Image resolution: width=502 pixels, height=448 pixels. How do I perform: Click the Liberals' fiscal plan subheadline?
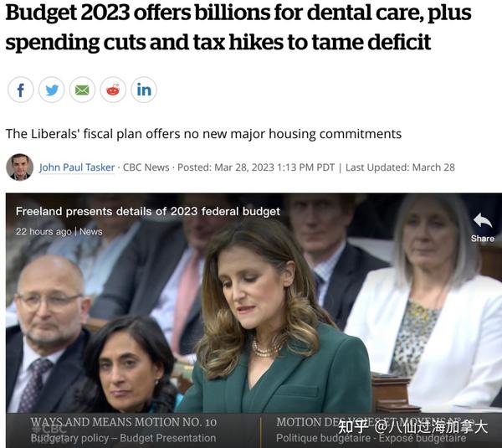(x=203, y=134)
